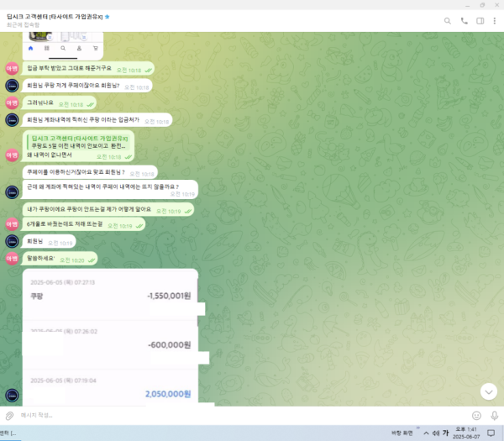The width and height of the screenshot is (504, 441).
Task: Click message '회원님 계좌내역에 찍히신 쿠팡 이라는 입금처가'
Action: pyautogui.click(x=97, y=120)
